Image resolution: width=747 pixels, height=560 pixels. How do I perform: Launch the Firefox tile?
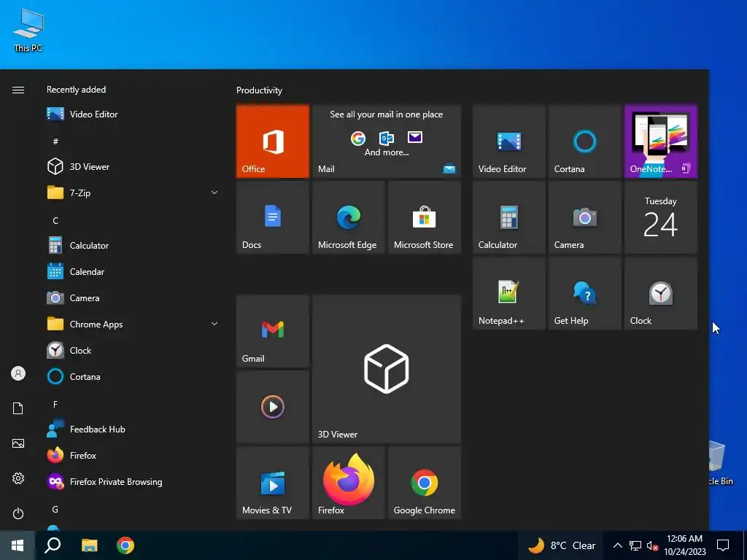click(x=348, y=483)
